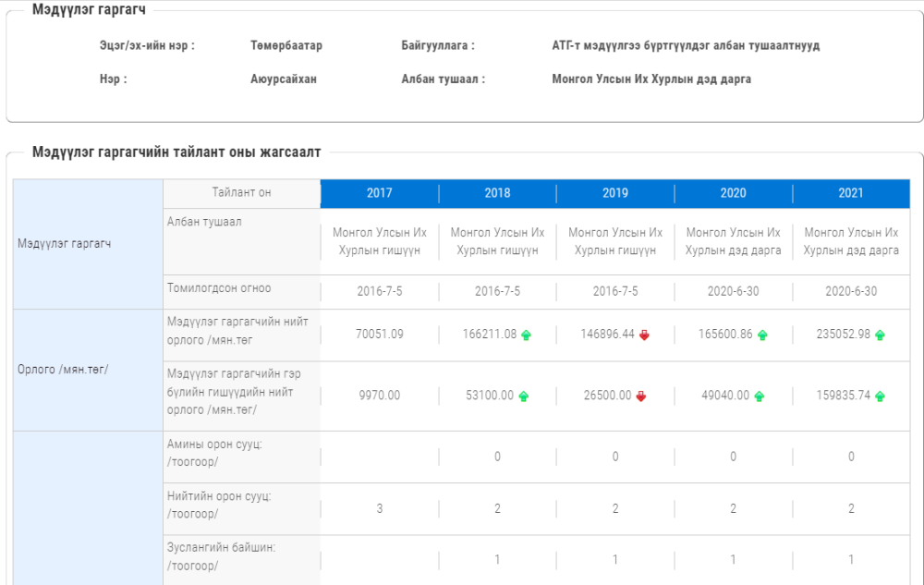
Task: Click the position Монгол Улсын Их Хурлын дэд дарга in header
Action: (651, 79)
